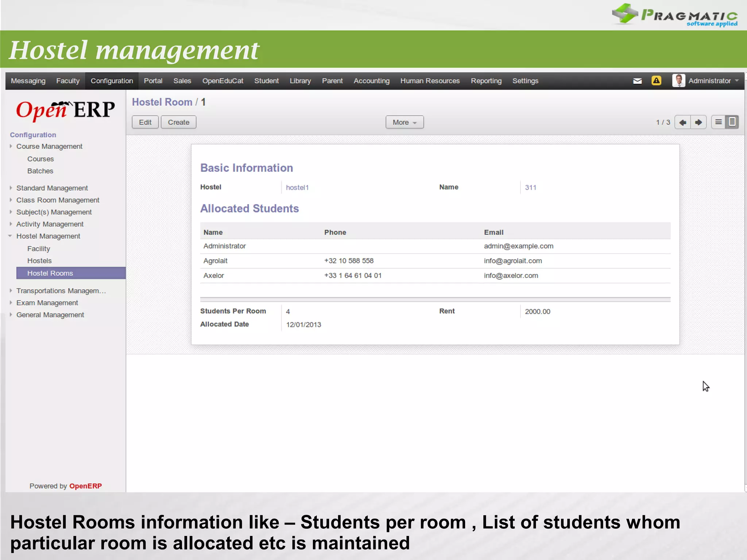Click Hostel Room breadcrumb link

pyautogui.click(x=162, y=102)
